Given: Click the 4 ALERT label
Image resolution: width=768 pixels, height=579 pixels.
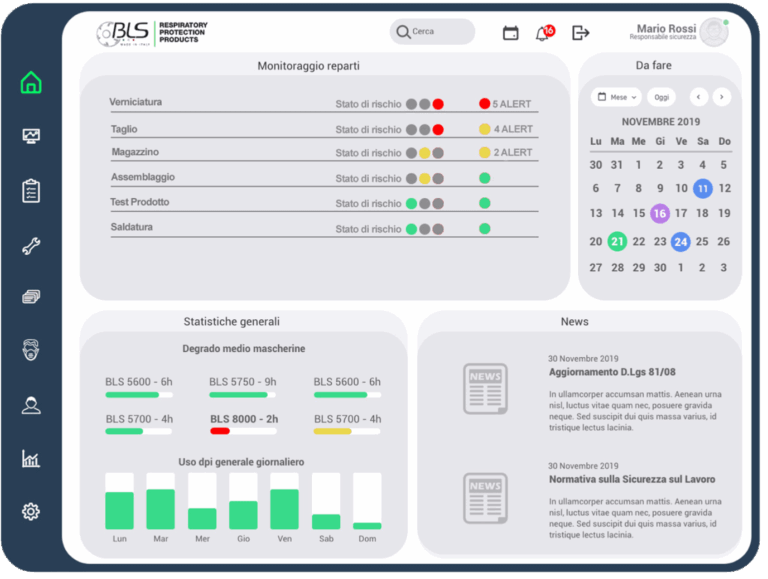Looking at the screenshot, I should point(513,129).
